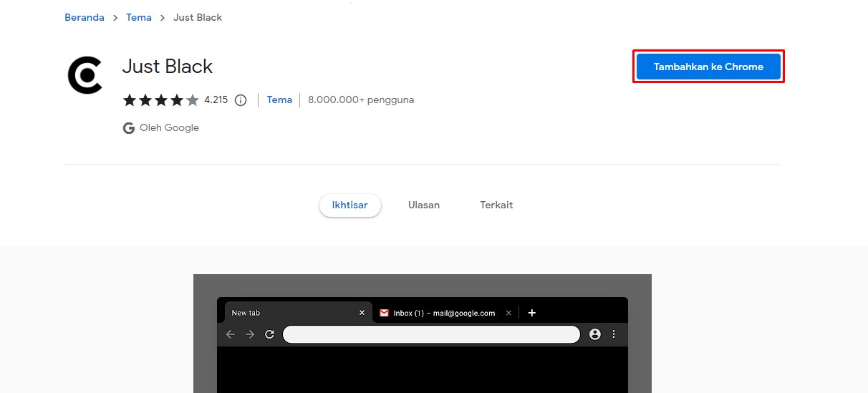Click the reload icon in the preview screenshot

[270, 334]
